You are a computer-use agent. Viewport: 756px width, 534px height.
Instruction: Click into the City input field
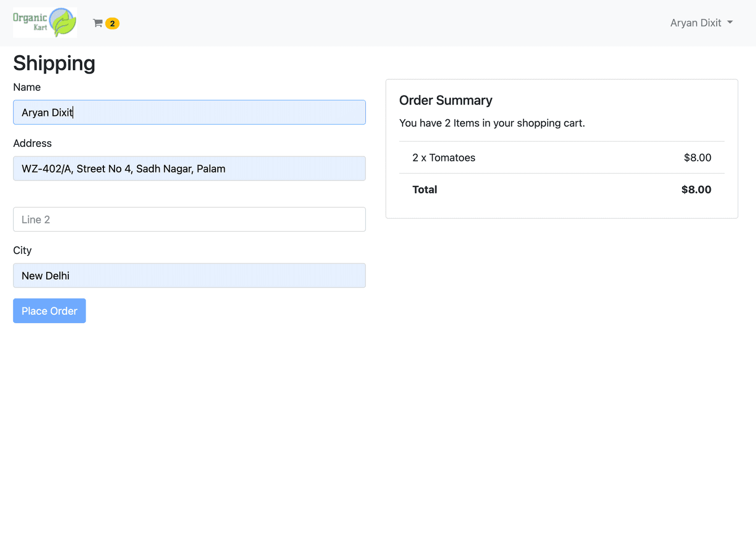pos(190,275)
